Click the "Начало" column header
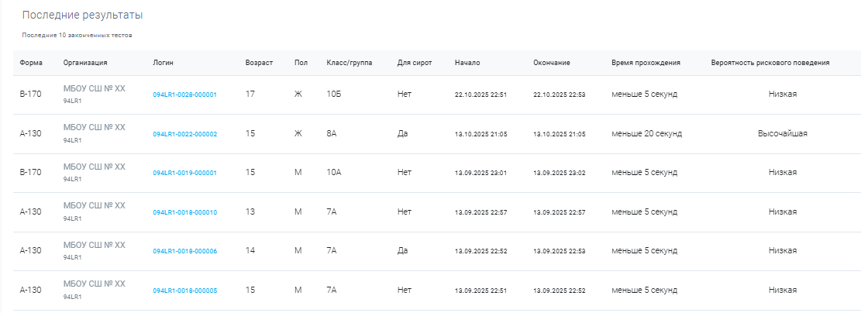The height and width of the screenshot is (313, 868). (468, 63)
